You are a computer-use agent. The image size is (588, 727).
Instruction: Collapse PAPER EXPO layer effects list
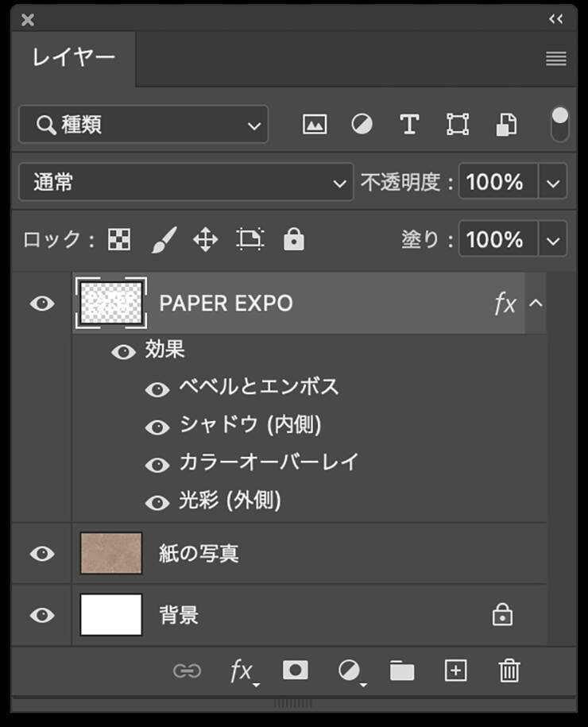click(536, 303)
